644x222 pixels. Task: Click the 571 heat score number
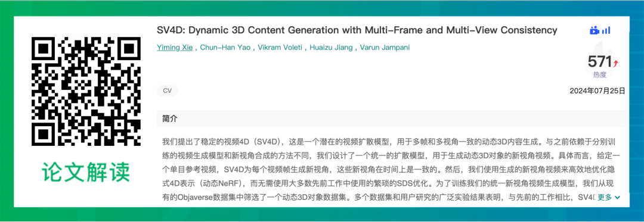[600, 62]
